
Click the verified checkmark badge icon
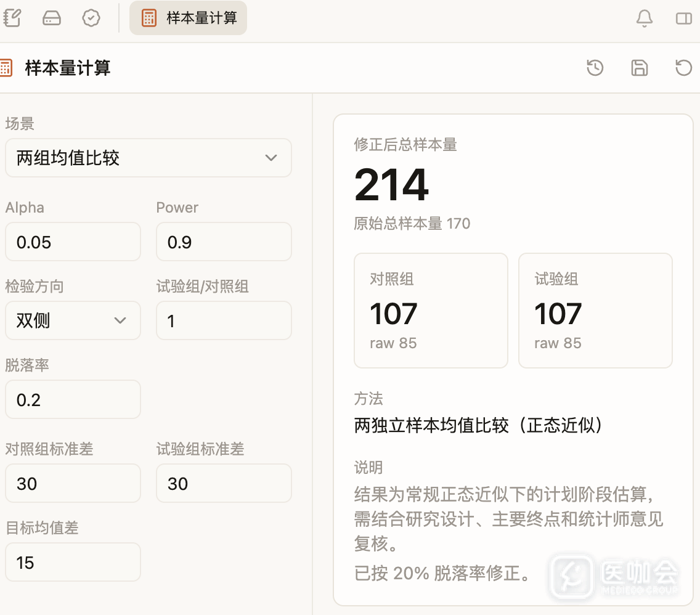click(x=91, y=18)
